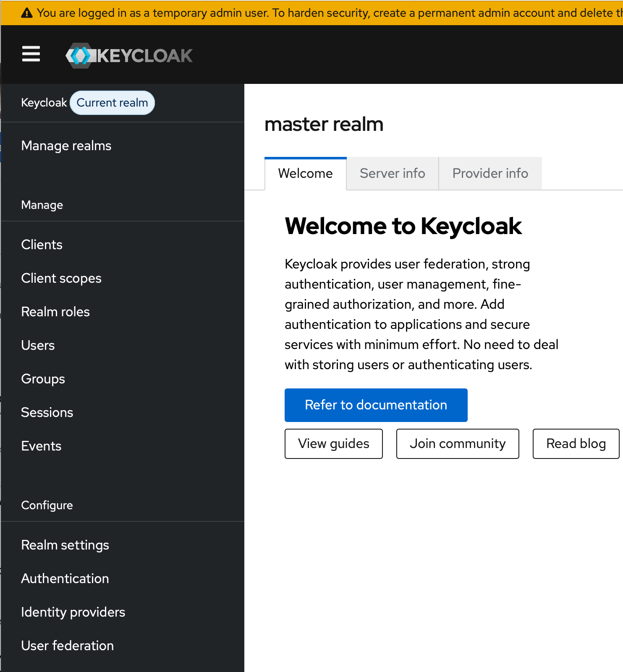Click the View guides button
This screenshot has height=672, width=623.
pos(333,443)
